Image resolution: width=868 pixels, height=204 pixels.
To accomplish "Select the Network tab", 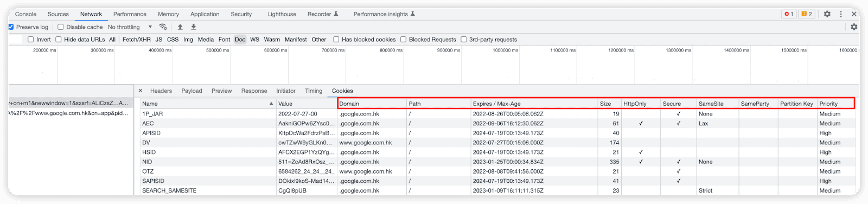I will click(91, 14).
